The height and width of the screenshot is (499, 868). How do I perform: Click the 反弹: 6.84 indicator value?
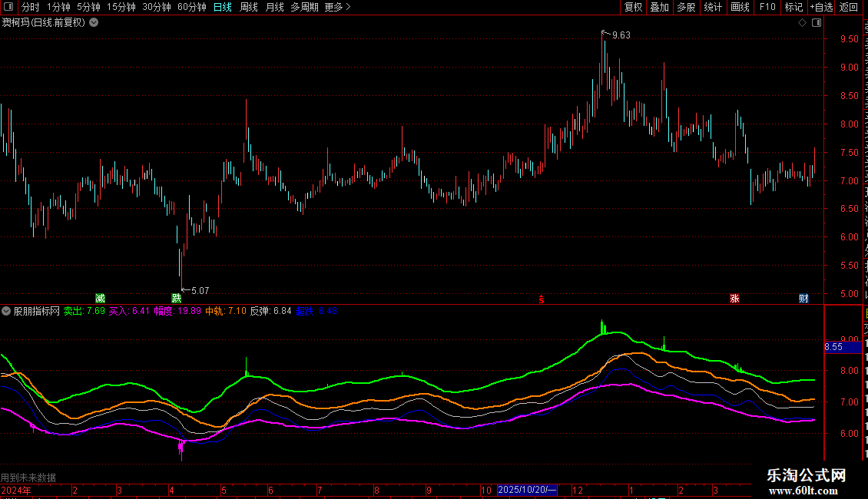tap(270, 312)
